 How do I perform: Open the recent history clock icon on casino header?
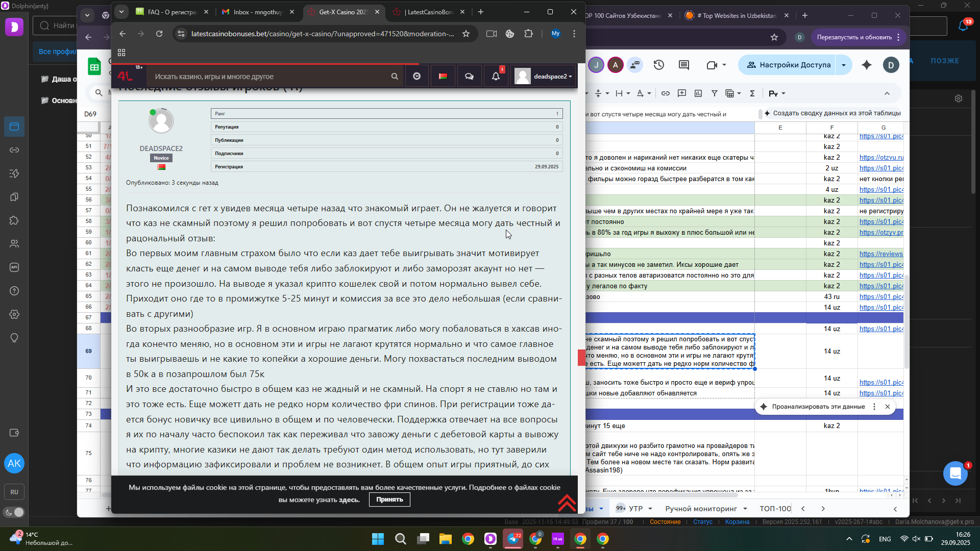[417, 77]
